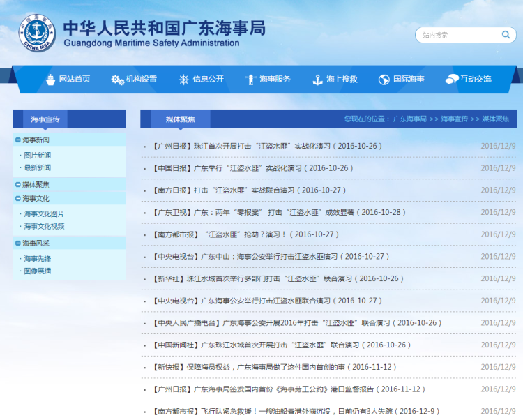Click the 站内搜索 search input field

pos(457,35)
